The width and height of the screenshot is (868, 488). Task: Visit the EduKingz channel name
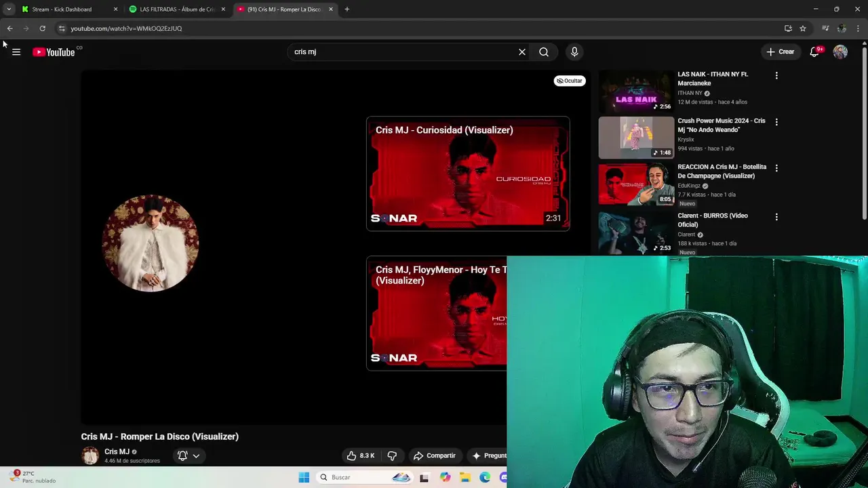(689, 186)
